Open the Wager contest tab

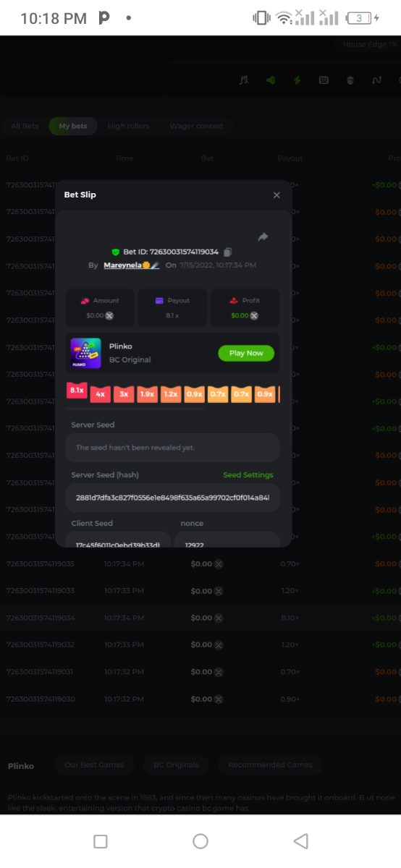pos(196,126)
